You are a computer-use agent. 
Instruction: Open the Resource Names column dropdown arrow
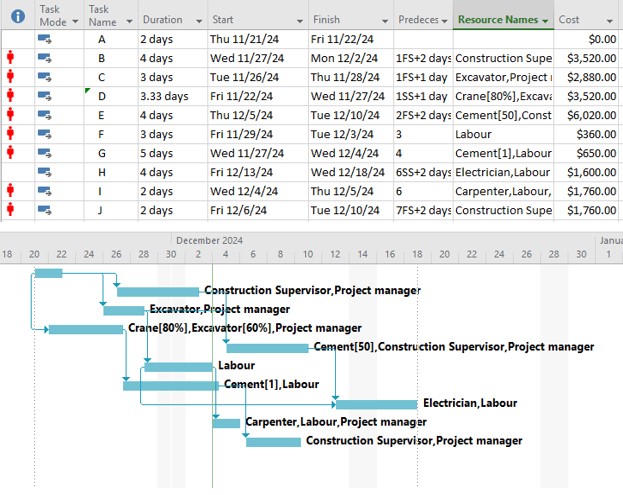coord(544,20)
